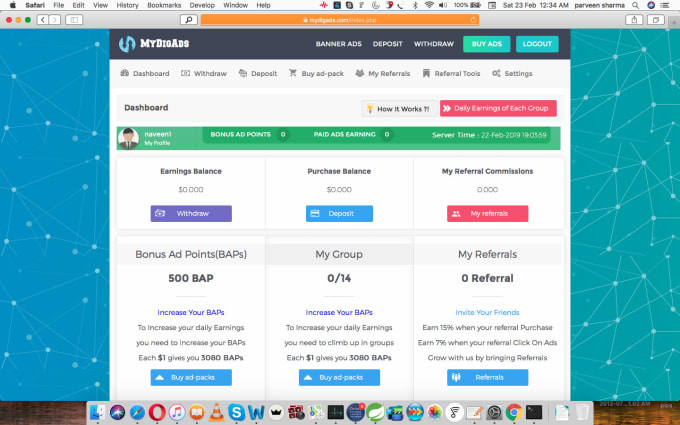Open System Preferences from the Dock
This screenshot has width=680, height=425.
494,412
